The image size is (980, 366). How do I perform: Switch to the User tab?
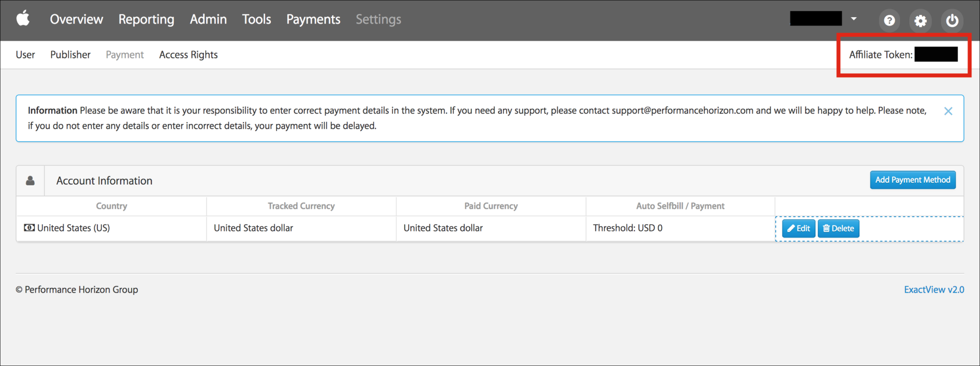click(25, 55)
